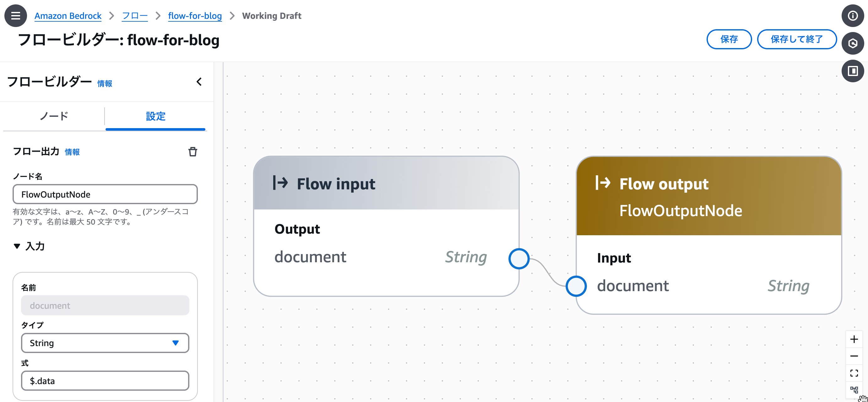Open the hamburger navigation menu
This screenshot has height=402, width=868.
tap(15, 15)
